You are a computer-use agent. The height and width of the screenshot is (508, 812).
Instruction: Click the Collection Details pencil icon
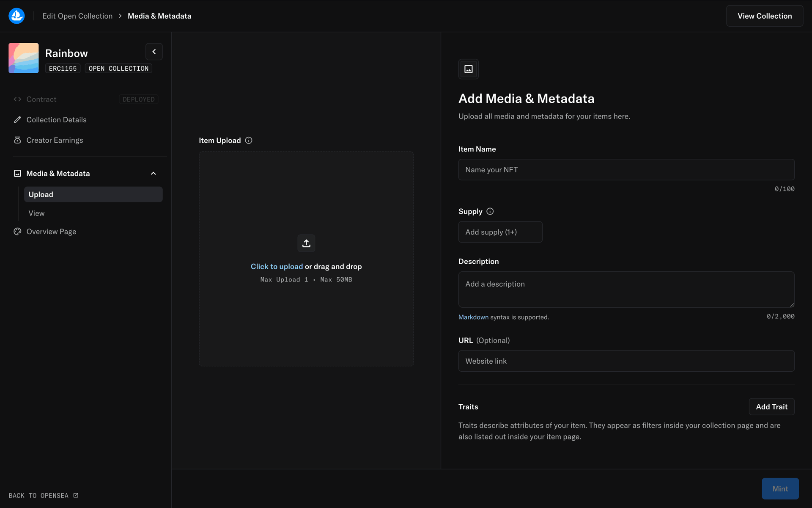click(17, 120)
